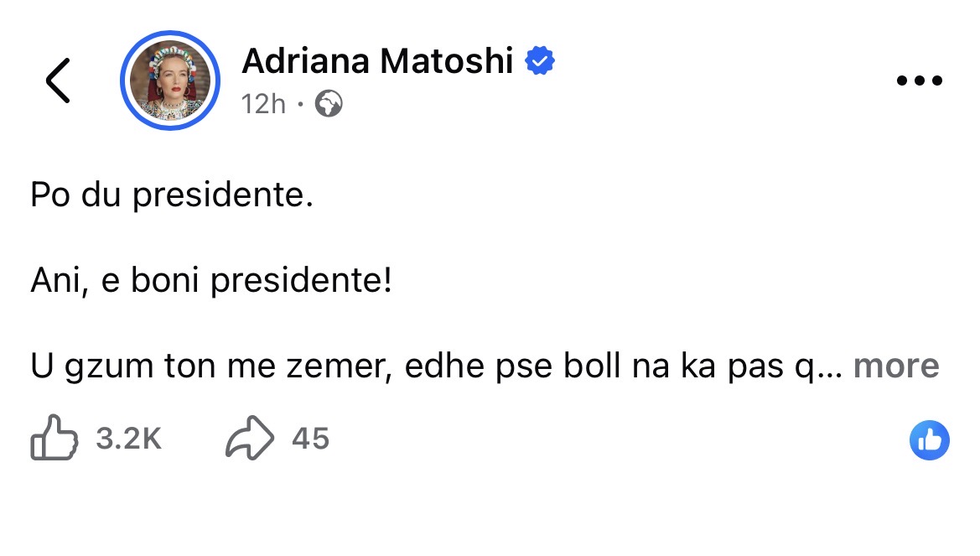View the 3.2K likes count
980x556 pixels.
click(128, 439)
